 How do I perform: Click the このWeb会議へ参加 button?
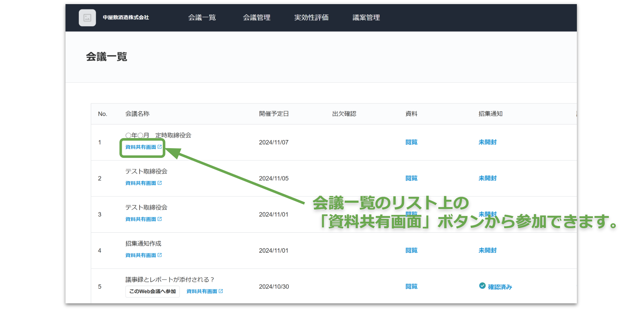pos(152,291)
